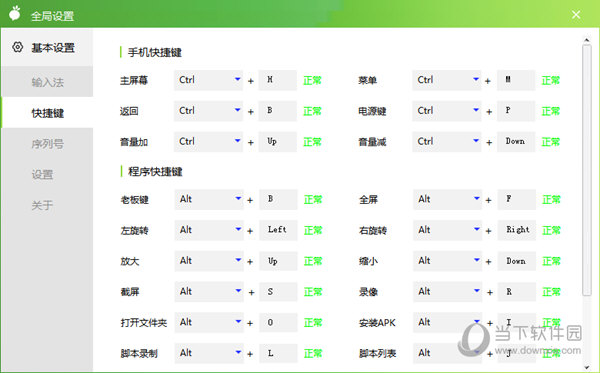Image resolution: width=600 pixels, height=373 pixels.
Task: Click the Left key field for 左旋转
Action: (x=278, y=230)
